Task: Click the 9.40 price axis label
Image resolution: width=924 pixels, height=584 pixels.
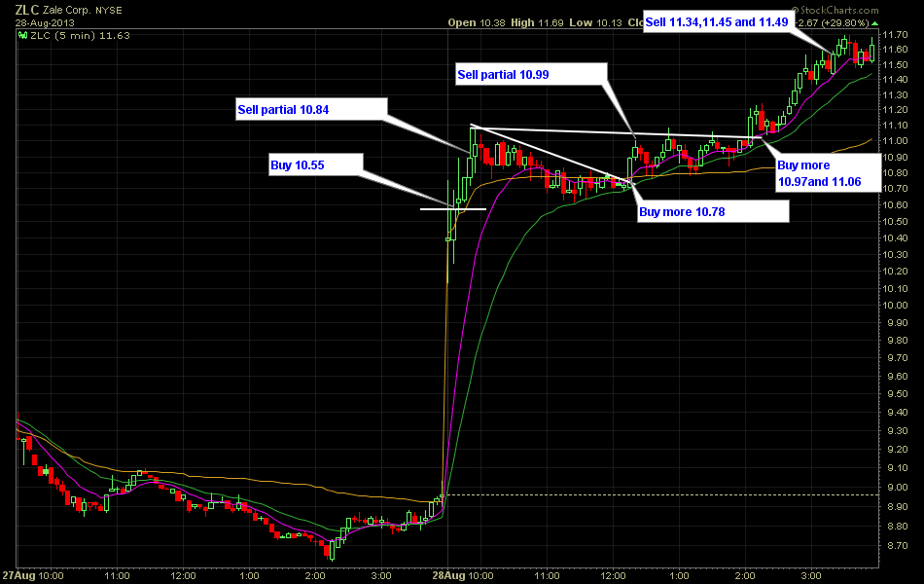Action: pyautogui.click(x=898, y=413)
